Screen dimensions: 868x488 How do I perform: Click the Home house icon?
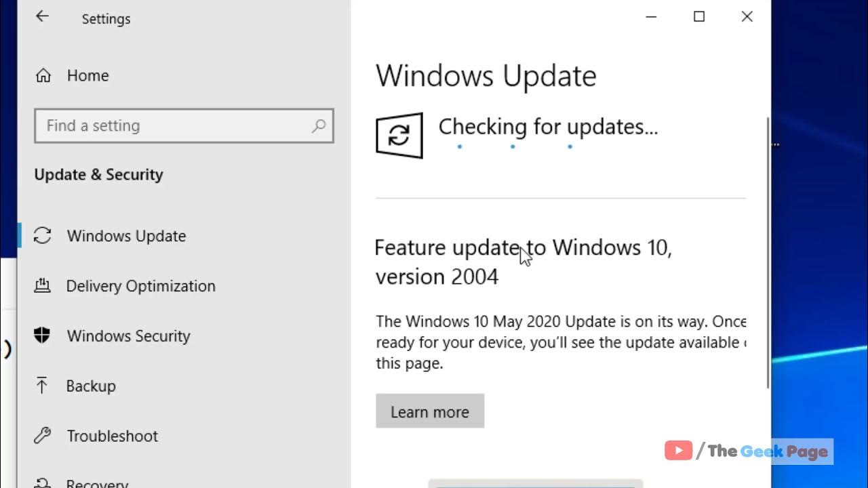(43, 75)
